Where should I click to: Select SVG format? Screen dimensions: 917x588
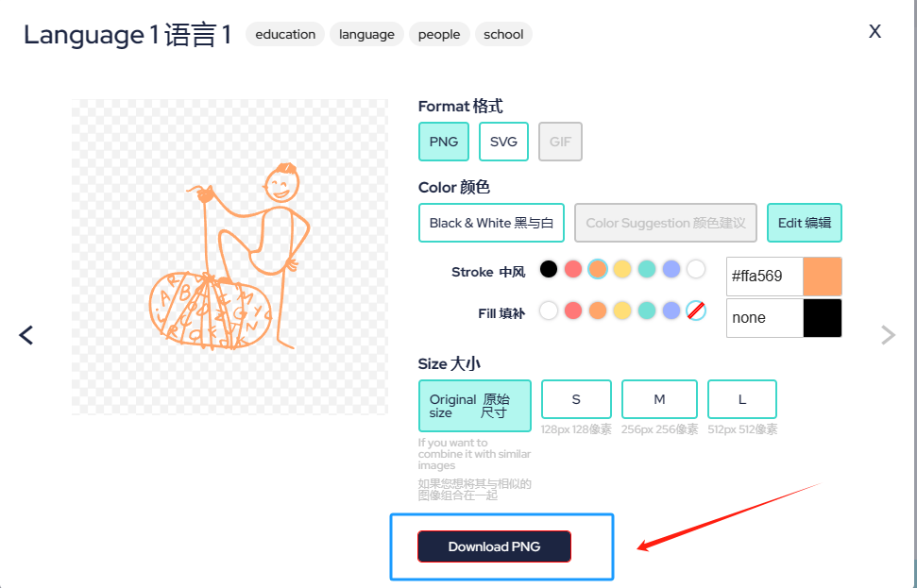click(x=503, y=142)
